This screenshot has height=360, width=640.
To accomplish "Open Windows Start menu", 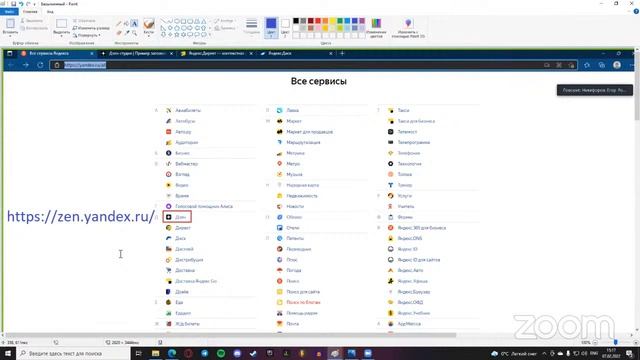I will click(x=7, y=353).
